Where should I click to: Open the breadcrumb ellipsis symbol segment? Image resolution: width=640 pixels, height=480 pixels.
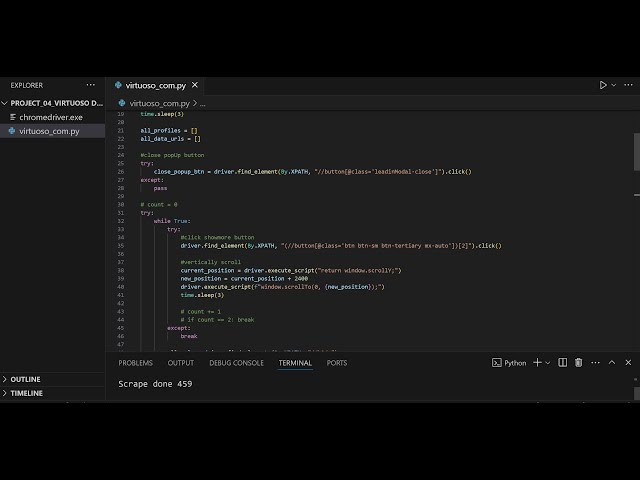click(x=203, y=104)
